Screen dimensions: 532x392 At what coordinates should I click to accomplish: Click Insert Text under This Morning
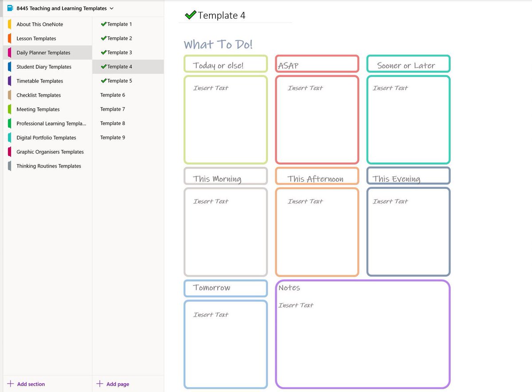click(211, 201)
